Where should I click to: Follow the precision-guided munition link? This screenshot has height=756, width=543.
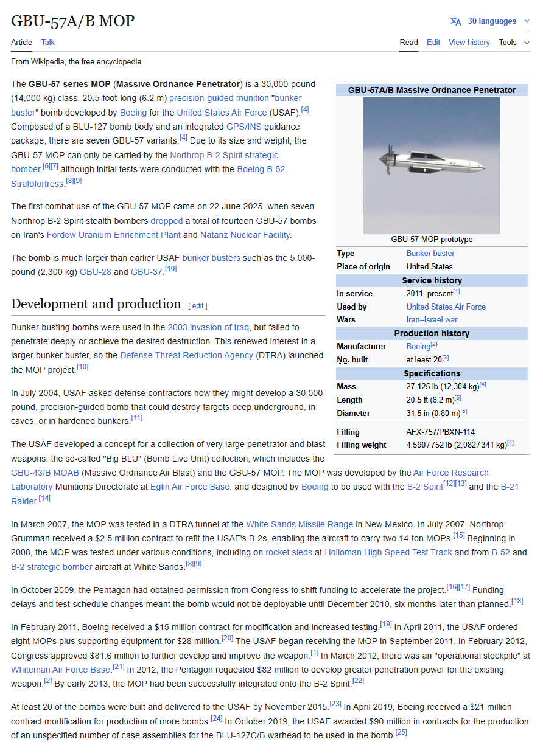coord(219,98)
